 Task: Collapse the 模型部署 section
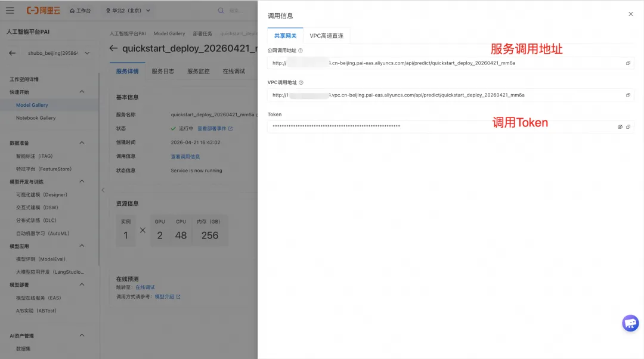coord(82,284)
